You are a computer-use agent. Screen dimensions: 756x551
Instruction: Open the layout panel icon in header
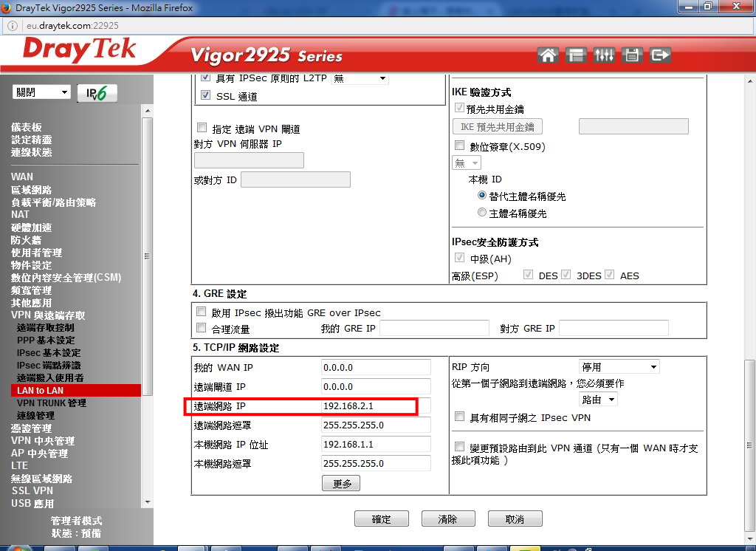coord(575,55)
